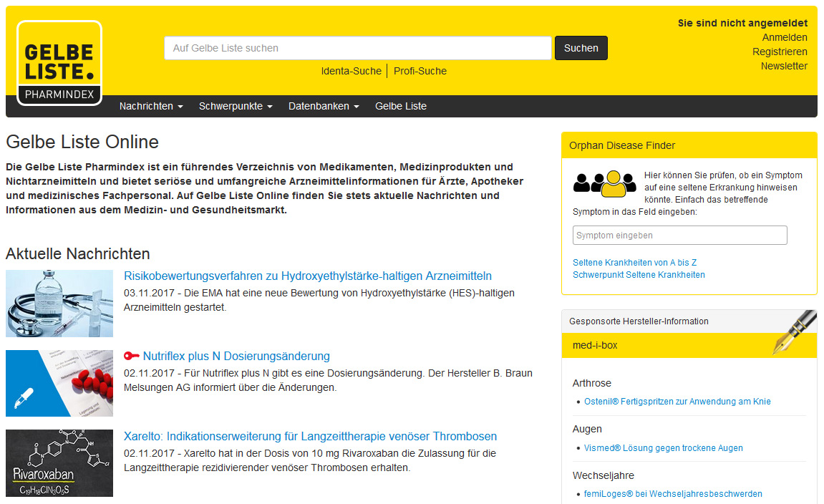Open the Hydroxyethylstärke risk assessment article headline

pyautogui.click(x=308, y=276)
